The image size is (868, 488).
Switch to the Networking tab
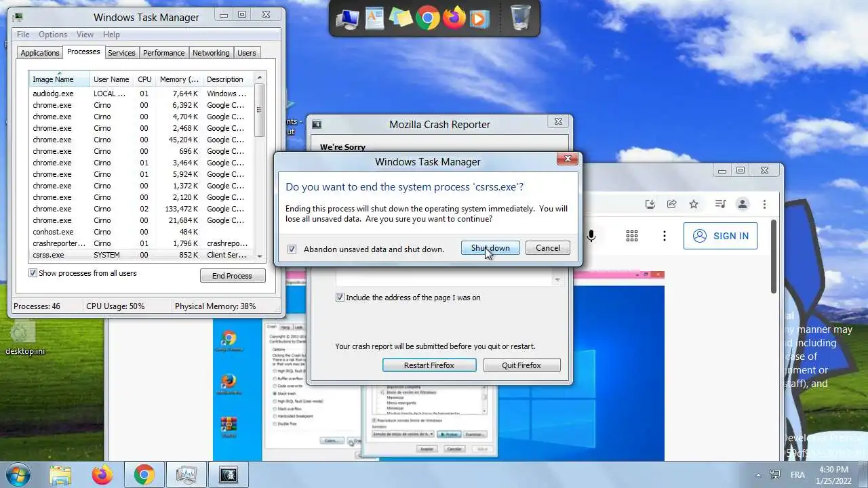pyautogui.click(x=211, y=53)
